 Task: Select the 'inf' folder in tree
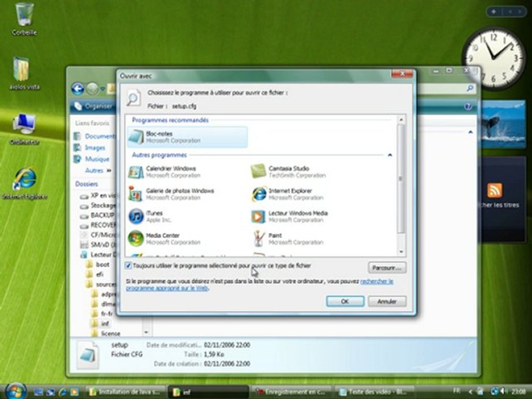[x=100, y=323]
